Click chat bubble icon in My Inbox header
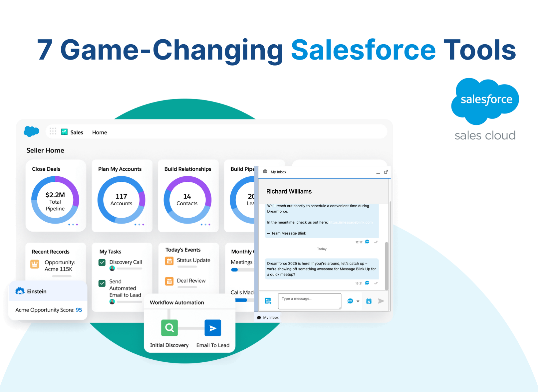 pyautogui.click(x=265, y=172)
